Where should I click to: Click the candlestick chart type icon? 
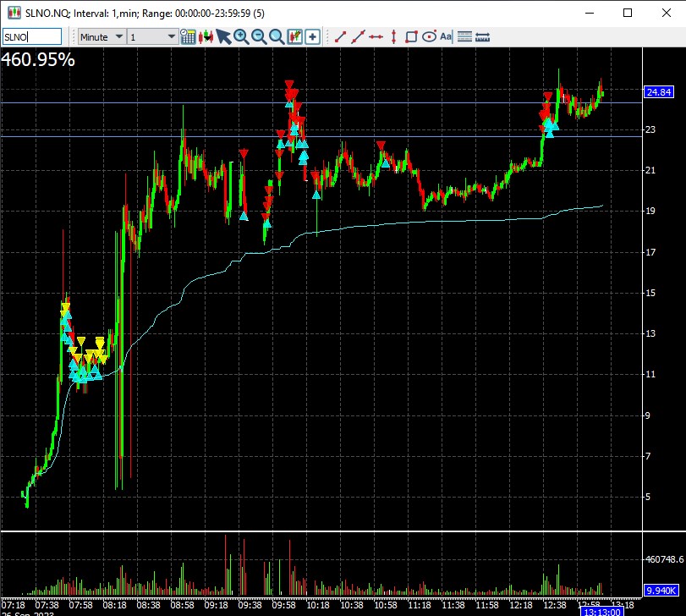point(206,36)
